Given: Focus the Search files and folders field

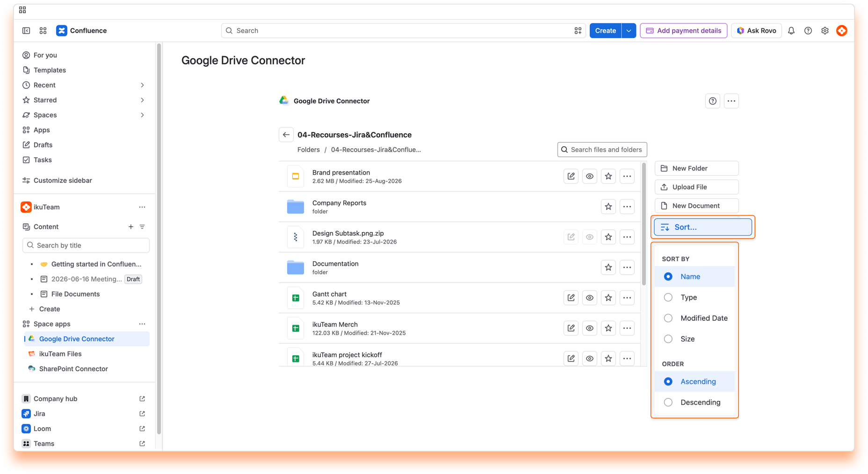Looking at the screenshot, I should coord(602,150).
